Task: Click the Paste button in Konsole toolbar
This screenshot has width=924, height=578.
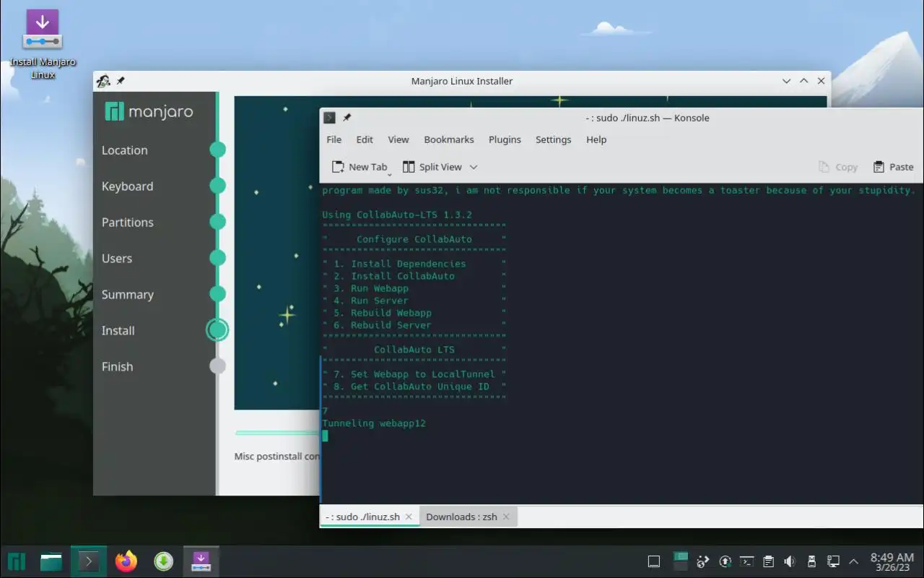Action: click(x=893, y=167)
